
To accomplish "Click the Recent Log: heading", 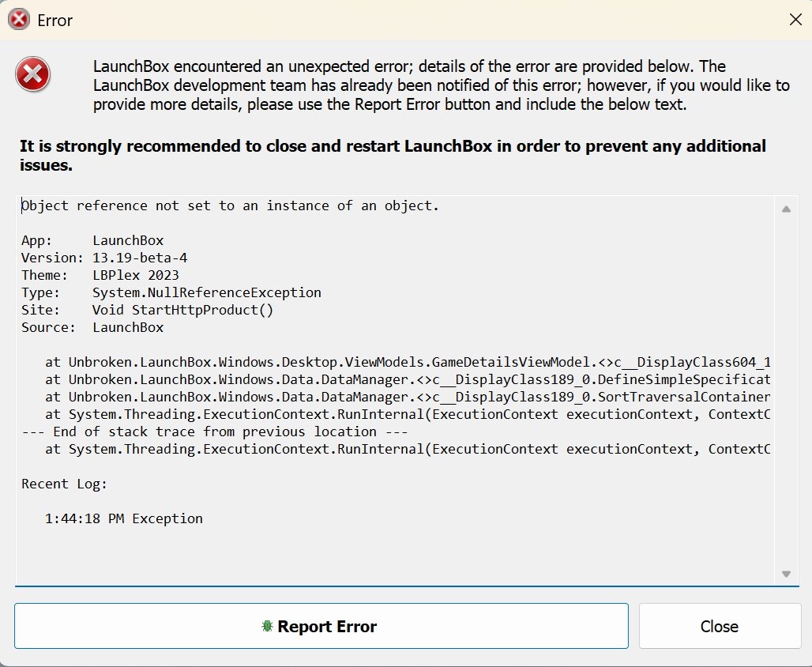I will click(64, 484).
